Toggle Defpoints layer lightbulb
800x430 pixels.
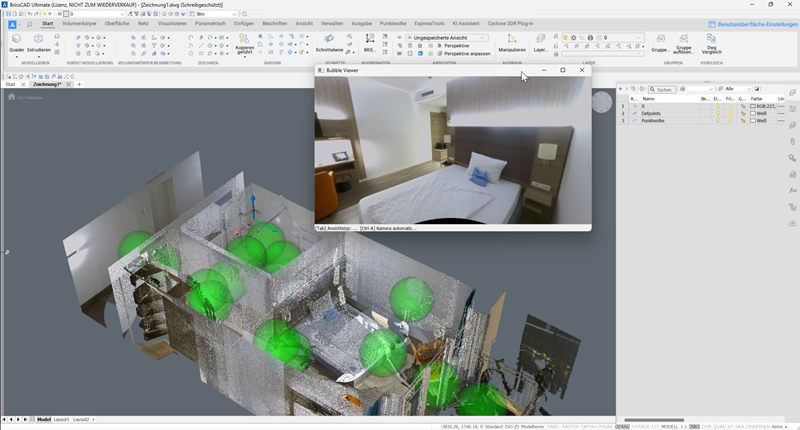718,113
